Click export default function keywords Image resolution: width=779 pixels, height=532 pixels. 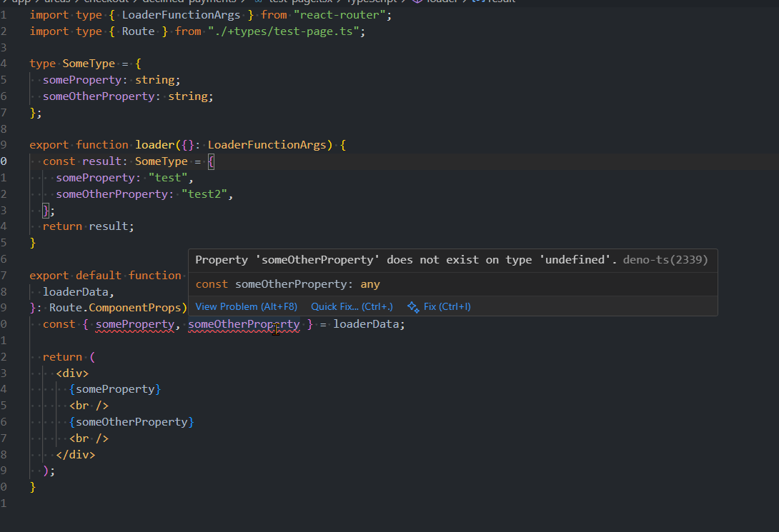tap(105, 276)
